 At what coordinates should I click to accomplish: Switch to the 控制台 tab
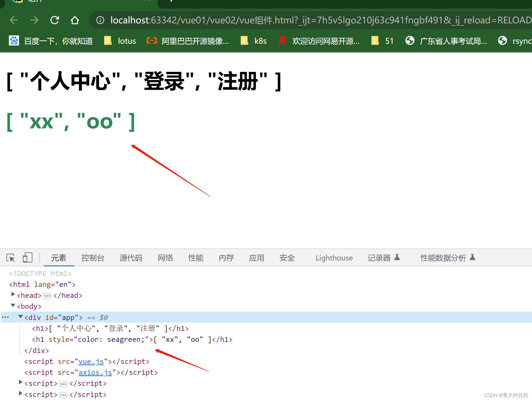93,258
